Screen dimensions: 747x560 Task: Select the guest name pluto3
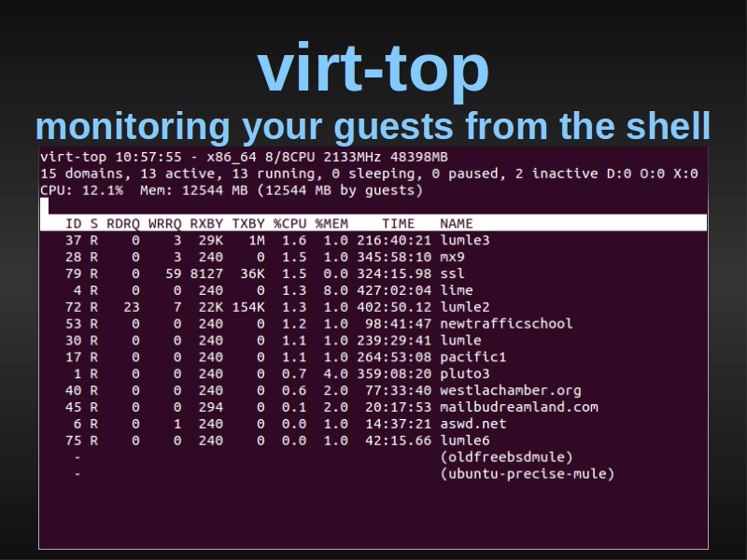coord(465,374)
